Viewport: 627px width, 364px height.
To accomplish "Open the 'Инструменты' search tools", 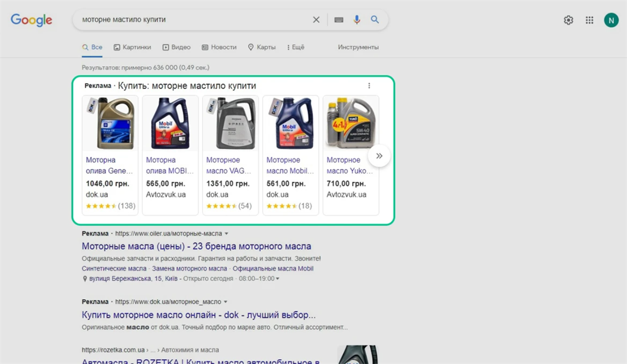I will (358, 47).
